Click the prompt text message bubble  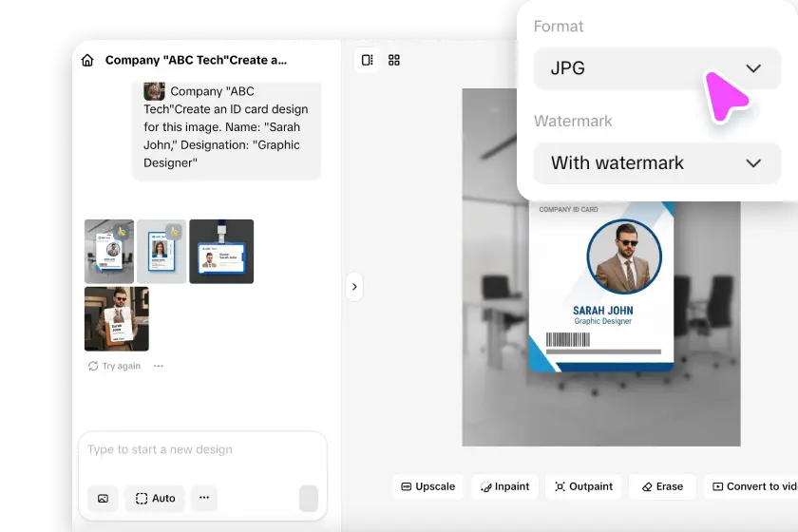coord(226,130)
